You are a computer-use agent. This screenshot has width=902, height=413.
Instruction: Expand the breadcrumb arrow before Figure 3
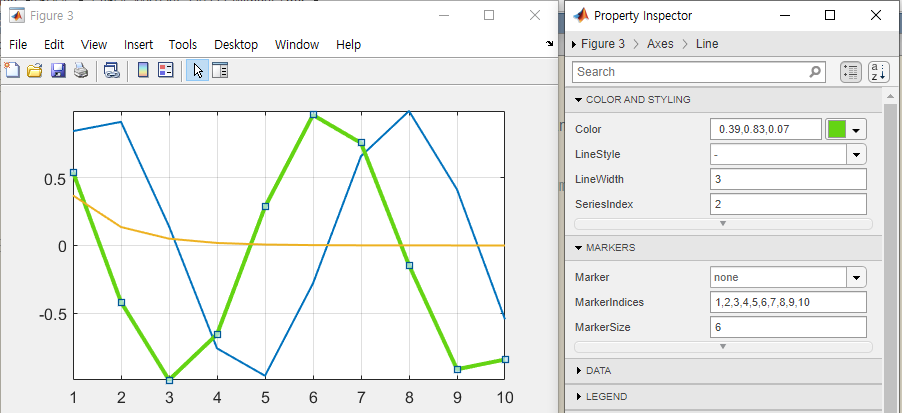[x=574, y=44]
